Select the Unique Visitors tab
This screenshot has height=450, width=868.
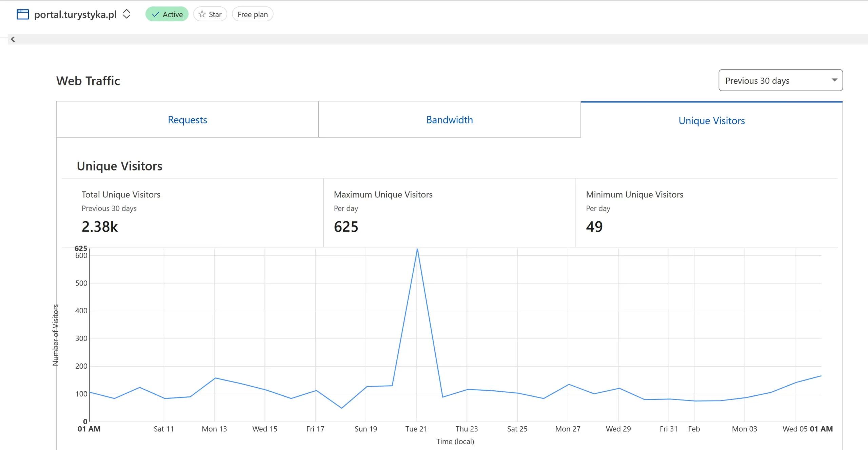point(711,121)
